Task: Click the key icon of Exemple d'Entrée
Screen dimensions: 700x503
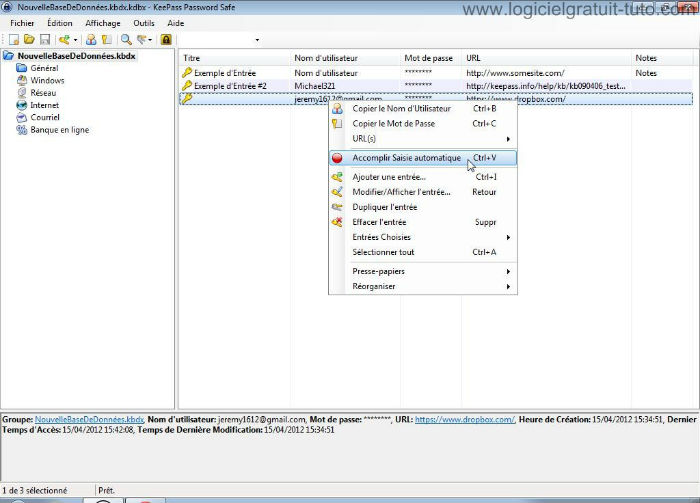Action: click(x=187, y=73)
